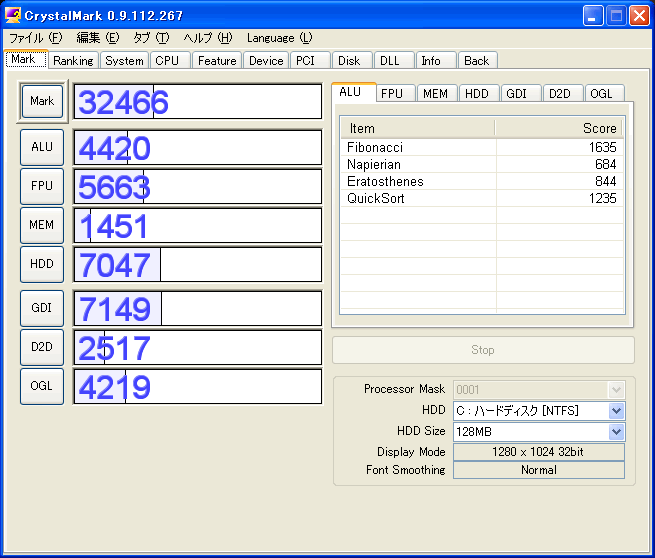Run the full Mark benchmark button
The height and width of the screenshot is (558, 655).
(x=42, y=101)
